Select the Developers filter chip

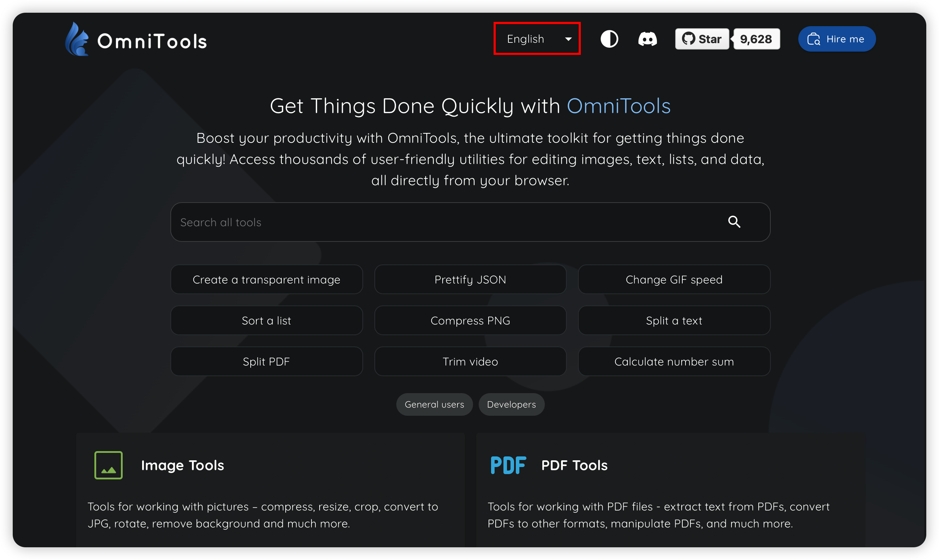(511, 404)
